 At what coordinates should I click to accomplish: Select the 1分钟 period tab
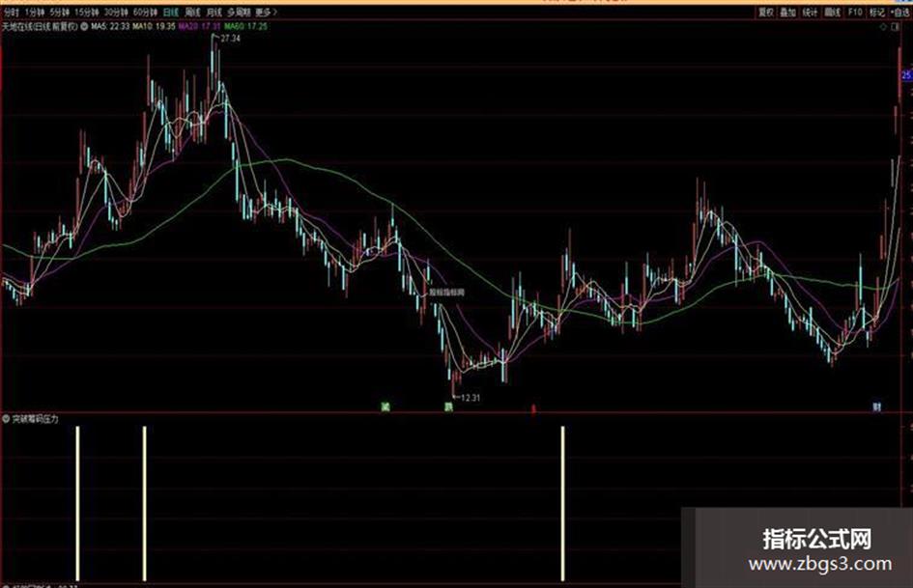[35, 13]
